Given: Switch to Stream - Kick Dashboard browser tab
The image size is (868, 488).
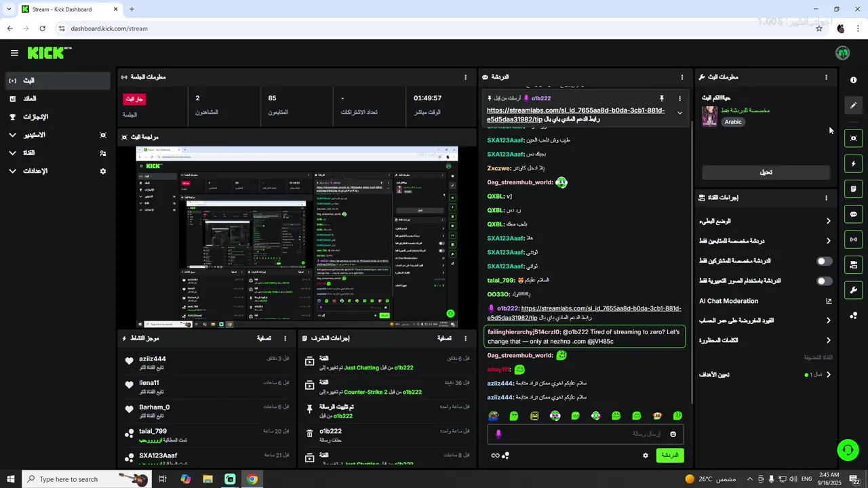Looking at the screenshot, I should point(69,9).
